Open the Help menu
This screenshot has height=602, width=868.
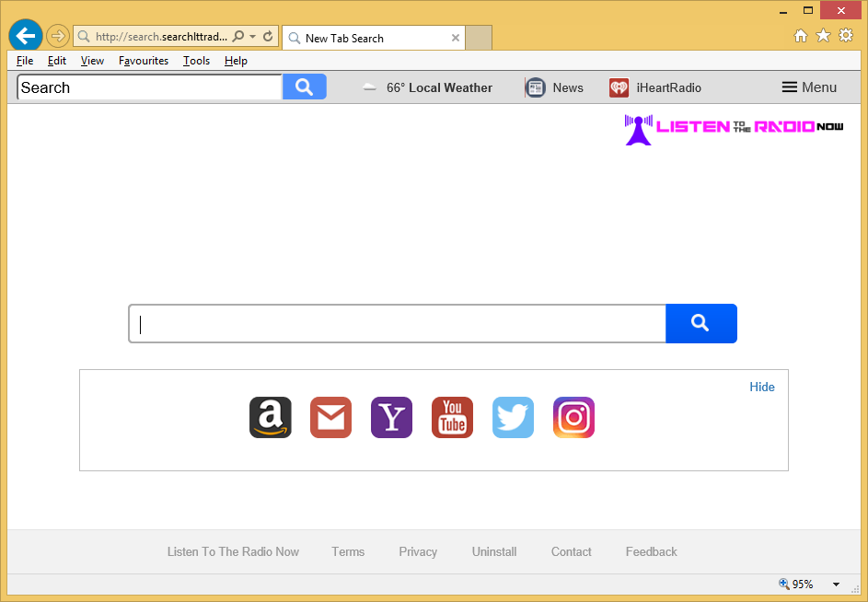(236, 61)
